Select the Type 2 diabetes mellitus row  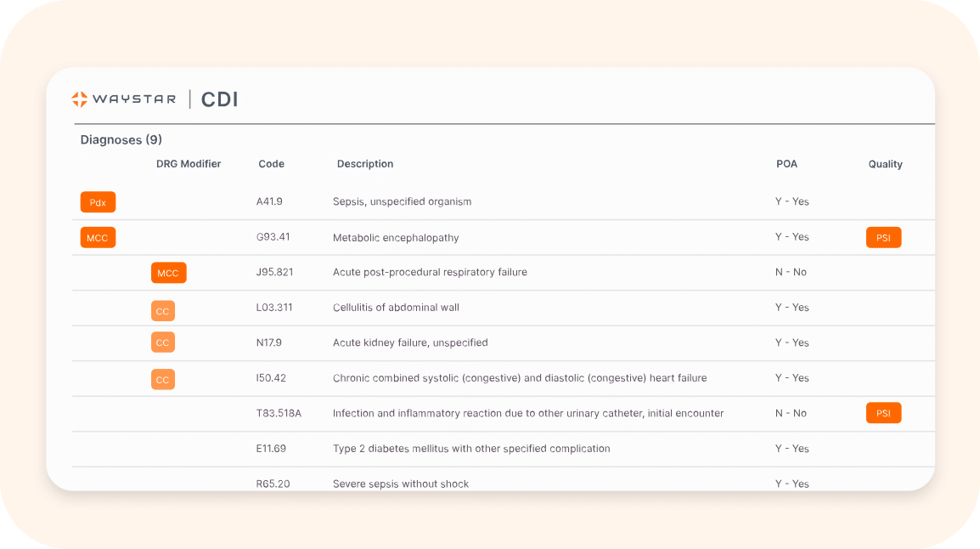pos(471,449)
